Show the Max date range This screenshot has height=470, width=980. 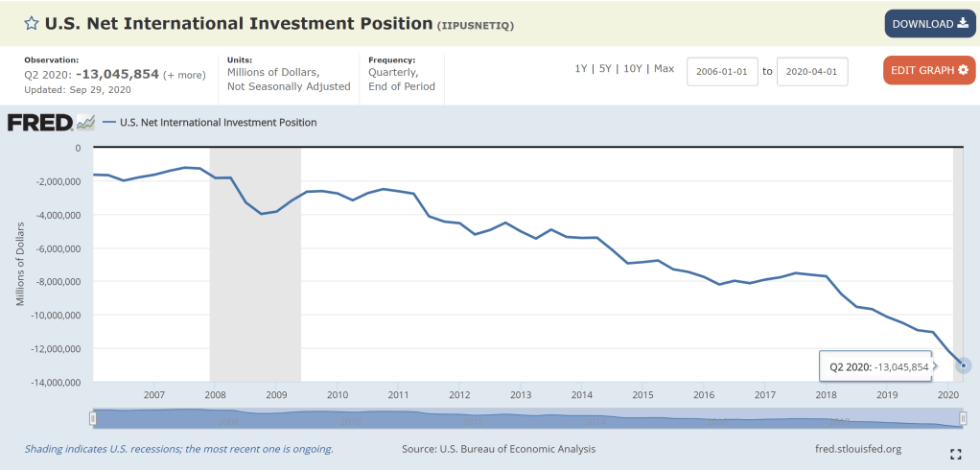tap(664, 69)
